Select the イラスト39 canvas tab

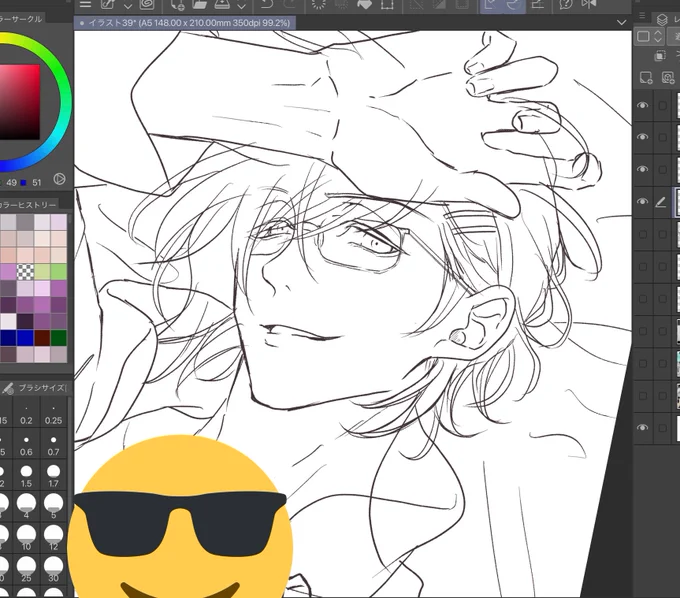185,23
